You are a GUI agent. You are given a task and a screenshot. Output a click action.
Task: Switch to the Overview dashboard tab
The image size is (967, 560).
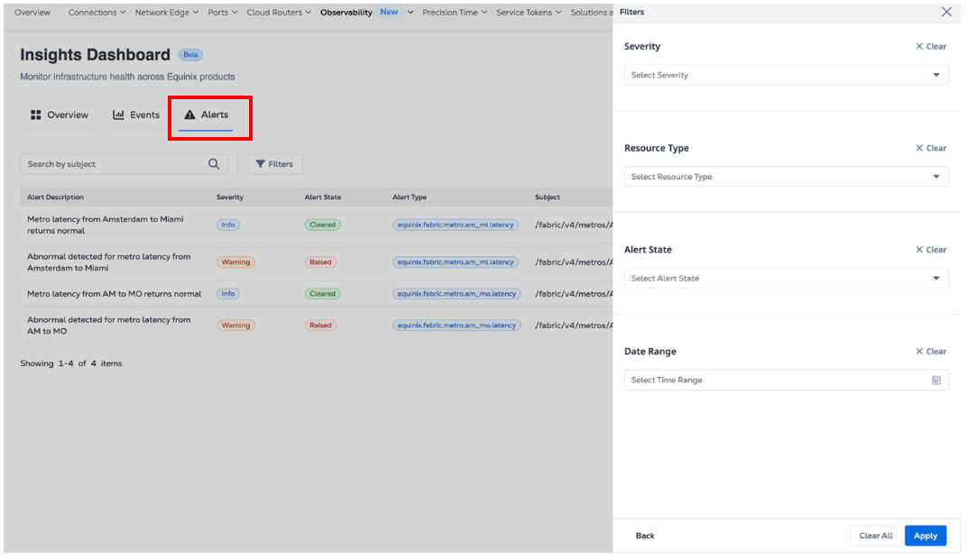[x=60, y=115]
